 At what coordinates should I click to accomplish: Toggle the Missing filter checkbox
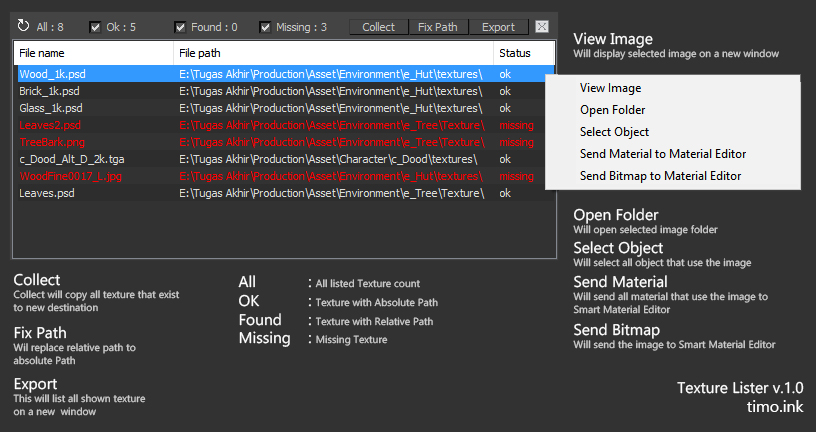pos(265,27)
